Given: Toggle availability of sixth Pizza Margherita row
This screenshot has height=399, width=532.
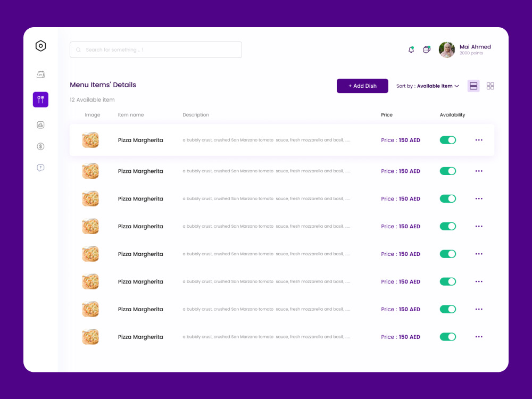Looking at the screenshot, I should (447, 281).
